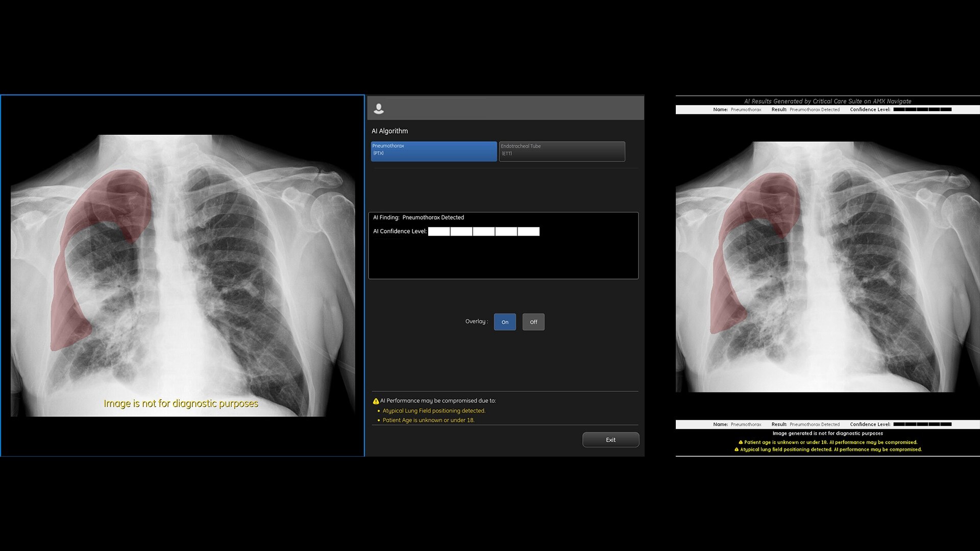Click the AI performance warning triangle icon

coord(376,401)
